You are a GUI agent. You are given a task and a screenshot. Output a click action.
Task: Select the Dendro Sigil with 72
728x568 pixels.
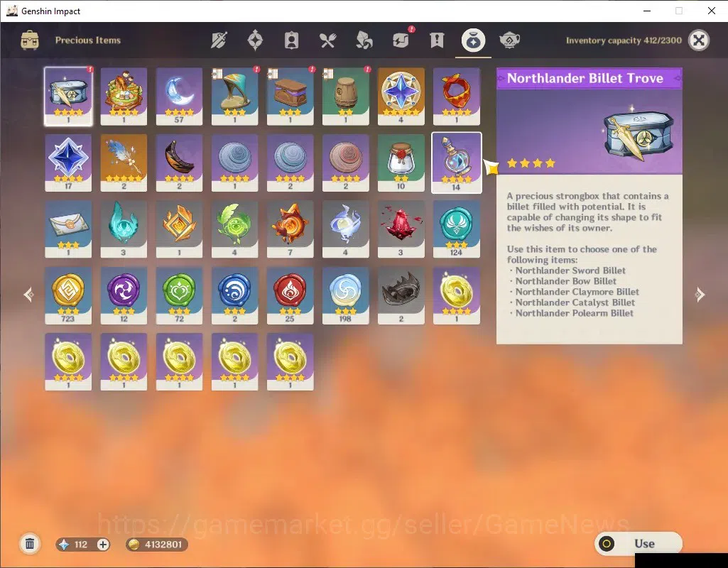(x=179, y=295)
